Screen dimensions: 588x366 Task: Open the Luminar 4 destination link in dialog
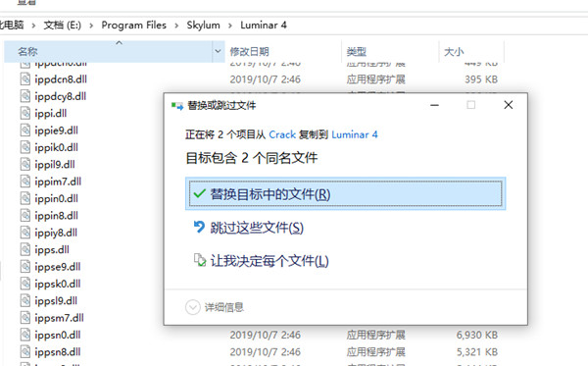pos(355,134)
